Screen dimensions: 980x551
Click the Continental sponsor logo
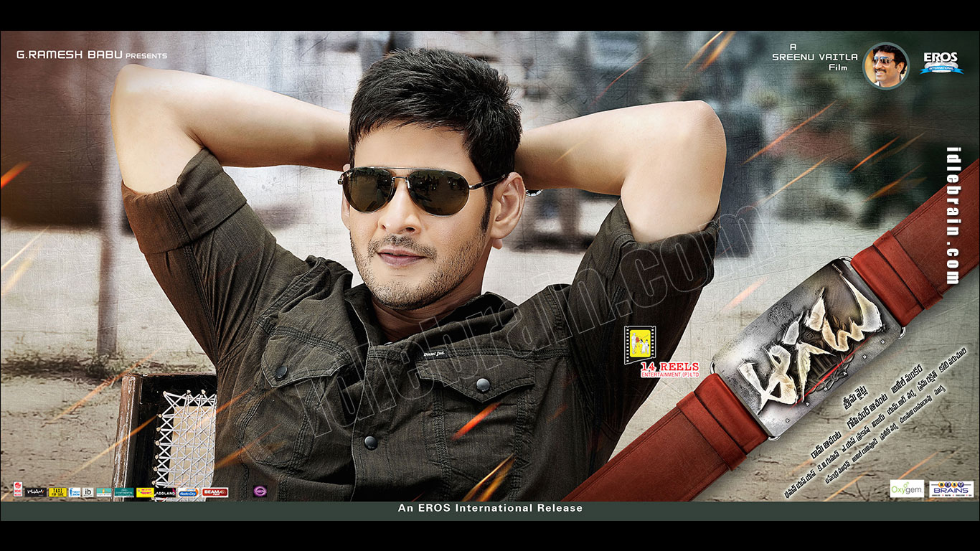tap(124, 492)
